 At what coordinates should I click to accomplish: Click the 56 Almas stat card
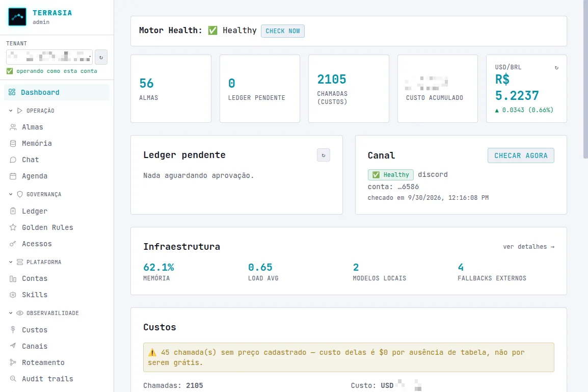pyautogui.click(x=171, y=89)
